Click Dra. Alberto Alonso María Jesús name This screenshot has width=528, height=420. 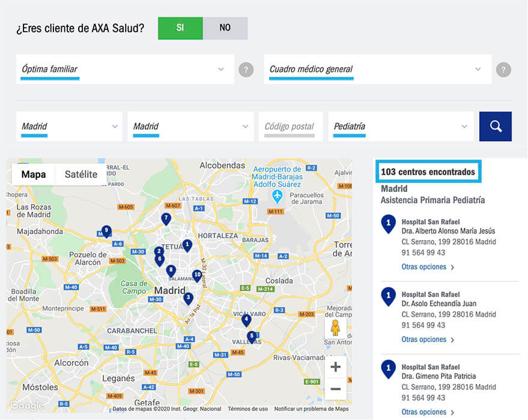448,231
